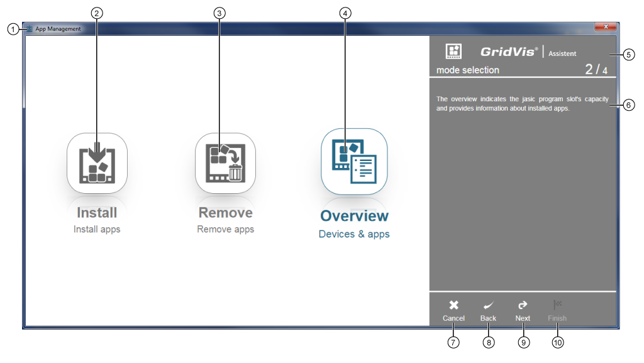Click the Install apps box icon
The height and width of the screenshot is (363, 644).
pos(97,163)
